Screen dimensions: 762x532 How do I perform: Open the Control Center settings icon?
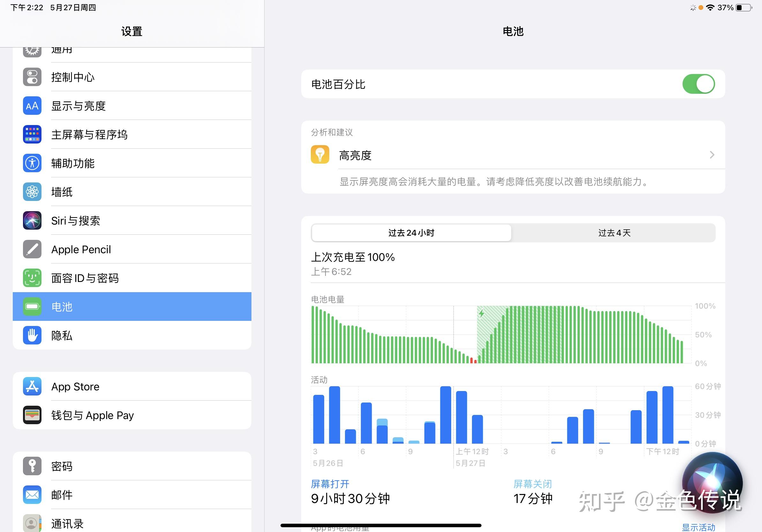32,77
